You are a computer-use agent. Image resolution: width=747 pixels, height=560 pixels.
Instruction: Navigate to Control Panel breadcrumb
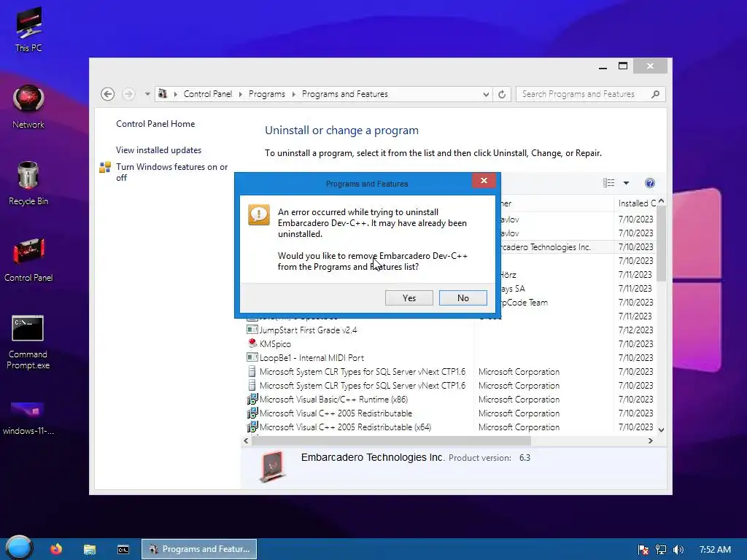[208, 94]
